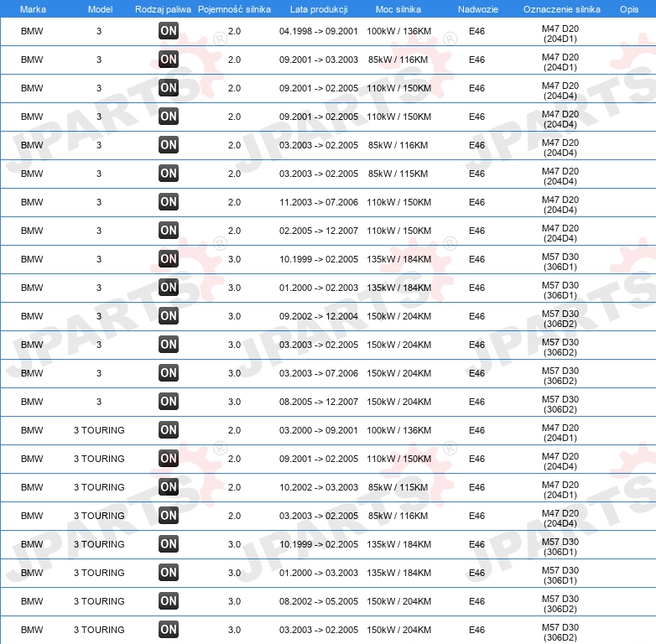Click the Model column header
The image size is (656, 644).
pyautogui.click(x=100, y=9)
